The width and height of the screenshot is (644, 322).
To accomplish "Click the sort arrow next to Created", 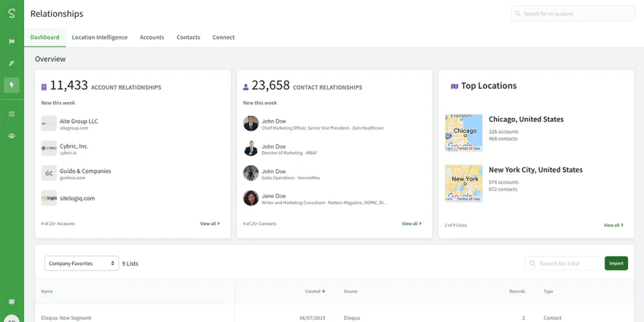I will tap(323, 291).
